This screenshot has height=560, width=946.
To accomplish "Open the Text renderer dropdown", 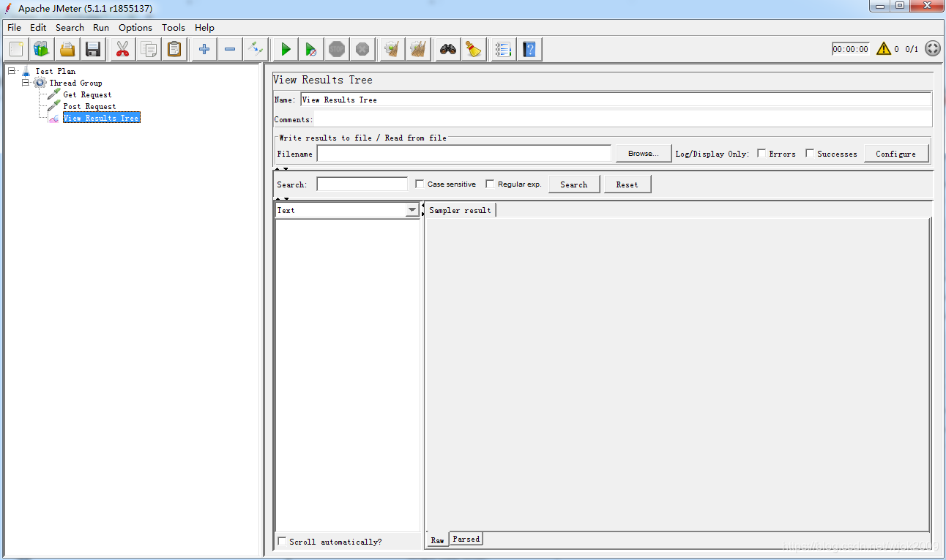I will pyautogui.click(x=412, y=210).
